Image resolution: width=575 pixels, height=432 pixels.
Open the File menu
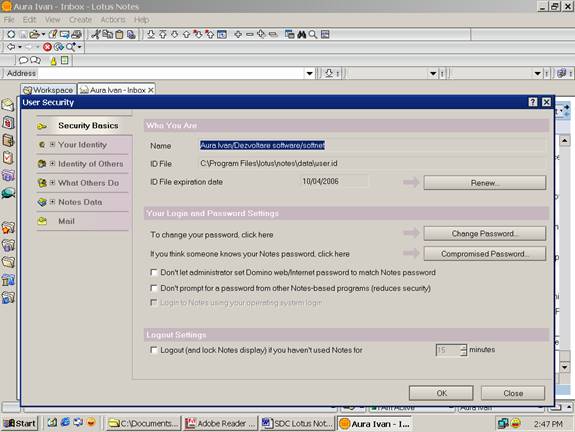tap(9, 19)
